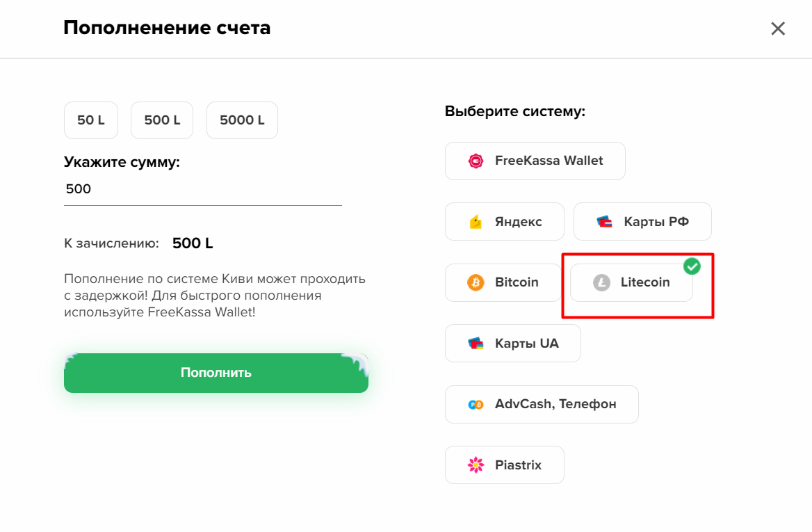Click the Yandex wallet icon
Viewport: 812px width, 532px height.
pyautogui.click(x=476, y=222)
